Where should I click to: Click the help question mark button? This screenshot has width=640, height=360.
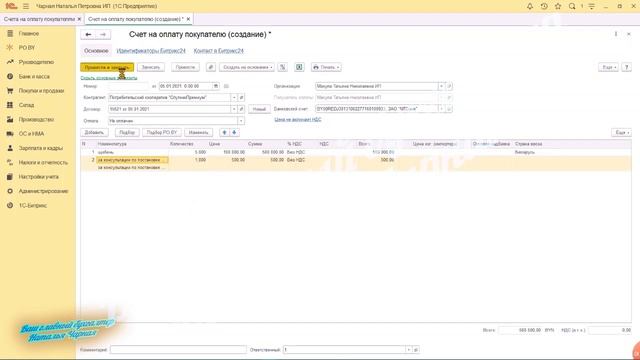(x=627, y=67)
